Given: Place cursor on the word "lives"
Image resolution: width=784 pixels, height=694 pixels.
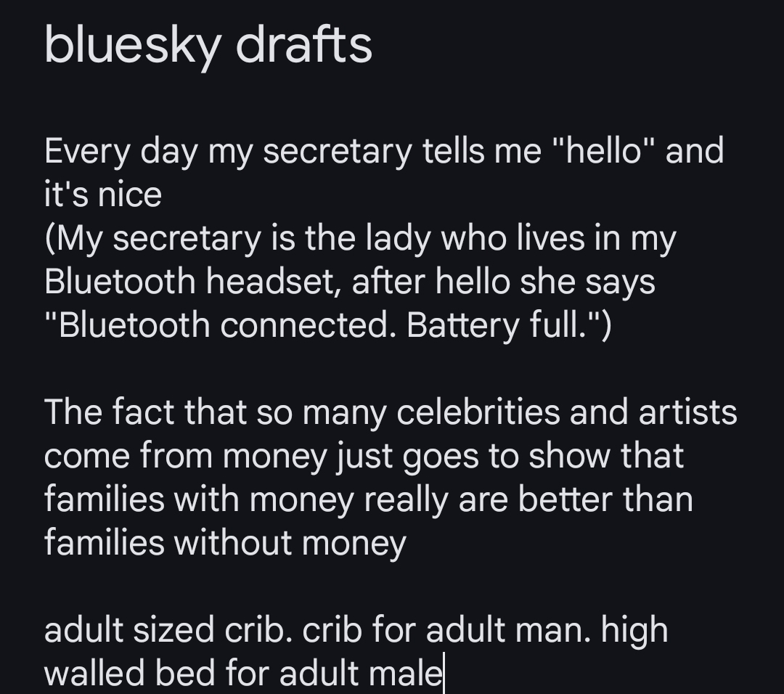Looking at the screenshot, I should pyautogui.click(x=511, y=238).
